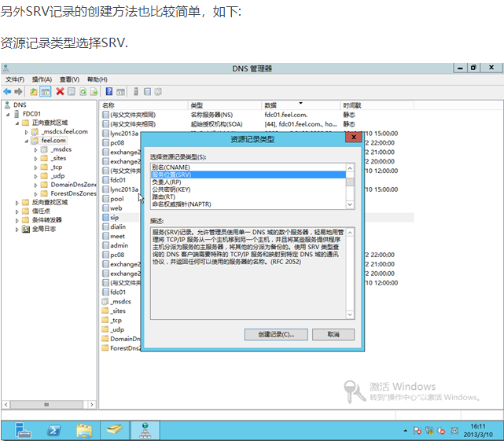Sort by the 时间戳 column header
The height and width of the screenshot is (441, 504).
pos(377,105)
